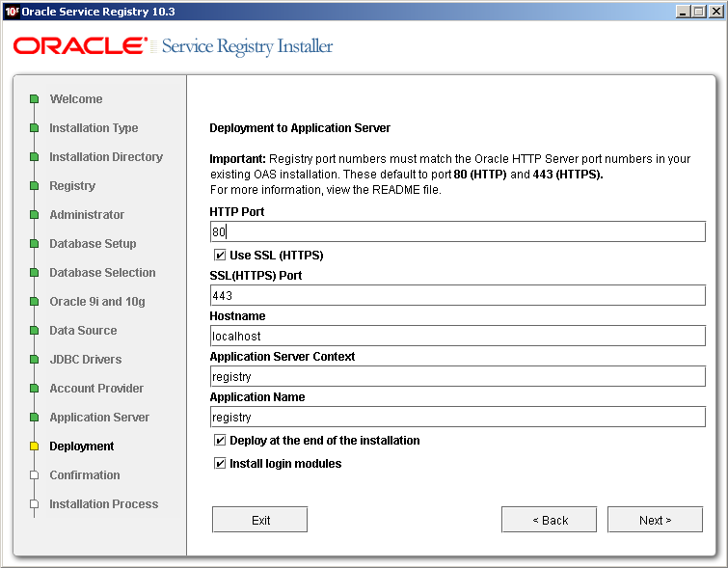Toggle Deploy at the end of the installation
The width and height of the screenshot is (728, 568).
[x=220, y=441]
